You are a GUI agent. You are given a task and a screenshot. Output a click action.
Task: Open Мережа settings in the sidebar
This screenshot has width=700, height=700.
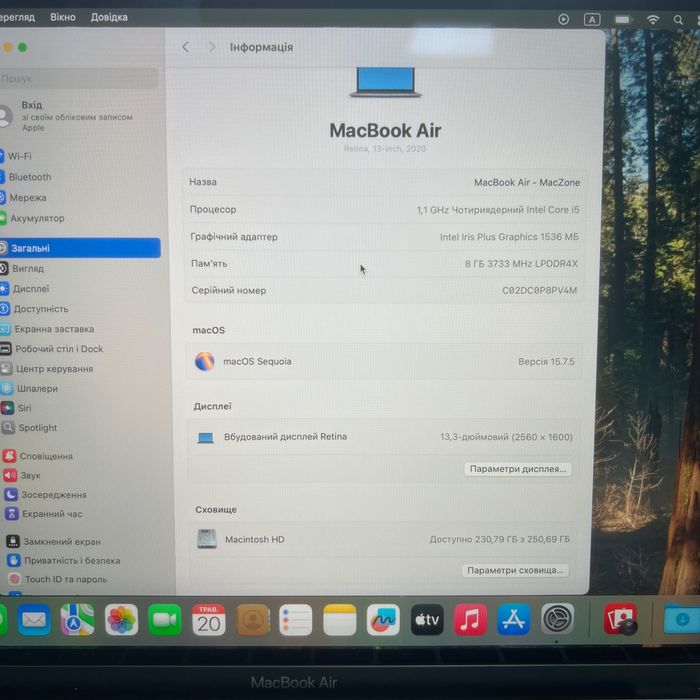tap(80, 197)
